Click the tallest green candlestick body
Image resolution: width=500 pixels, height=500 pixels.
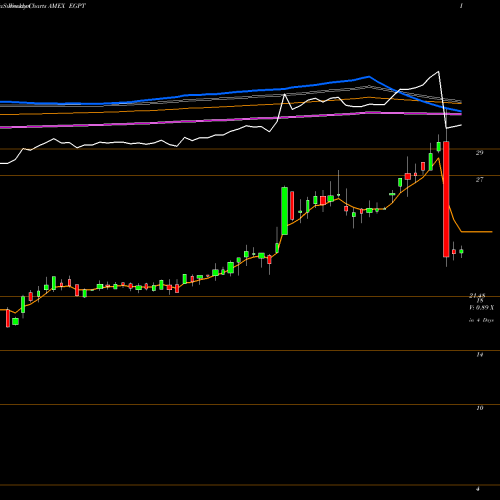pyautogui.click(x=285, y=211)
